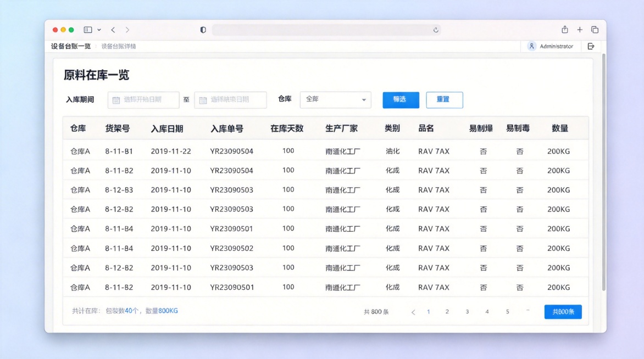Viewport: 644px width, 359px height.
Task: Select shelf number 8-11-B1 cell
Action: click(x=119, y=151)
